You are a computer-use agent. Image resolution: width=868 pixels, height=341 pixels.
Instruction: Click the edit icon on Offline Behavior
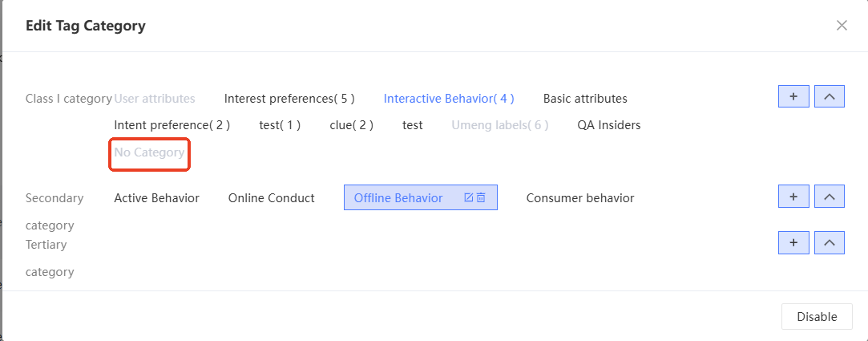[x=469, y=198]
